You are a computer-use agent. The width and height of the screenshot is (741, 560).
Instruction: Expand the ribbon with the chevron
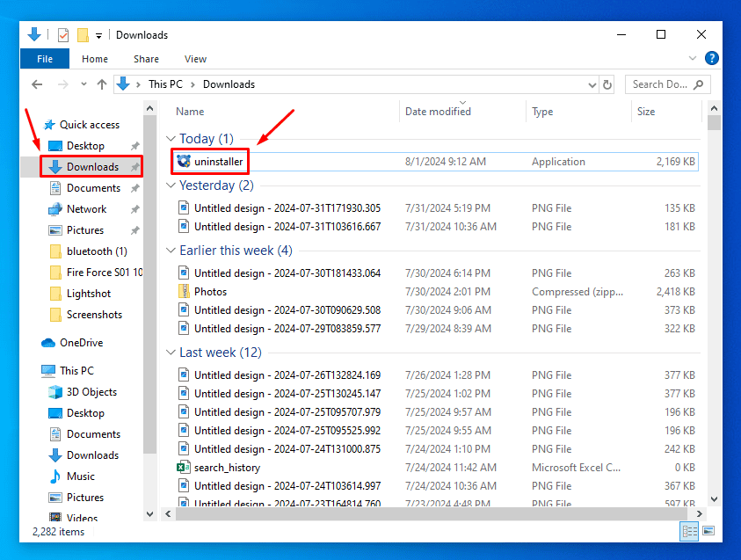tap(692, 59)
